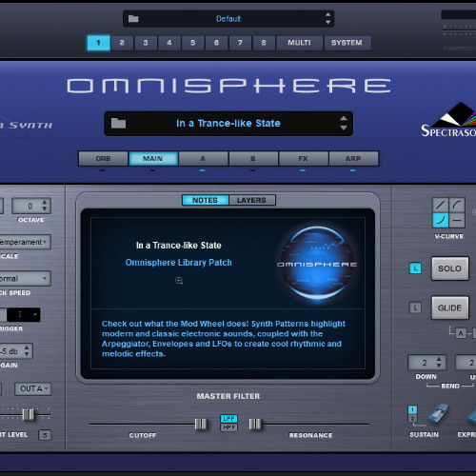Select sustain mode 2
The image size is (476, 476).
point(412,418)
